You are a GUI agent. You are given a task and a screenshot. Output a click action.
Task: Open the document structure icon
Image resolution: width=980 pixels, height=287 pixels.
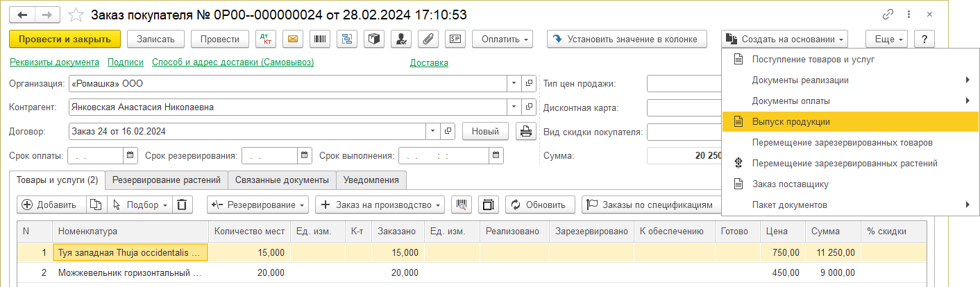point(346,40)
